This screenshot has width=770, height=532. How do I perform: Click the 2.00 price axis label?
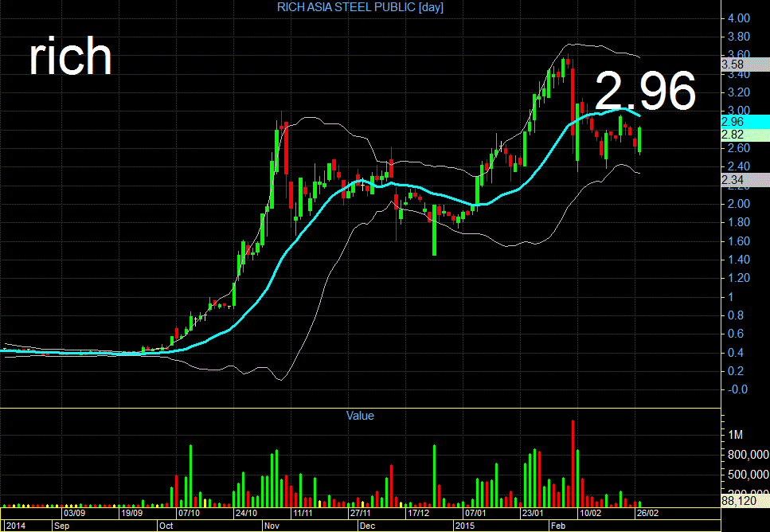739,204
